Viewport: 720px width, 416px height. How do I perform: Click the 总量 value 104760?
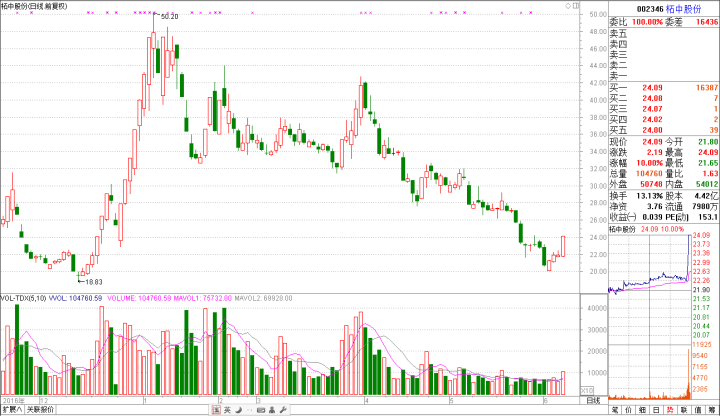(649, 174)
